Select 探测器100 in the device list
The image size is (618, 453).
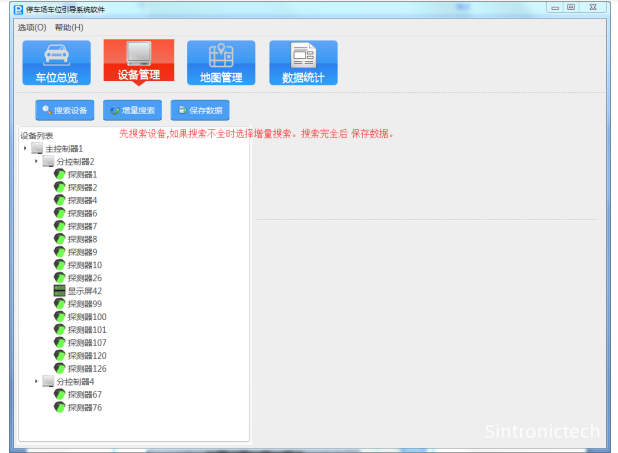87,317
